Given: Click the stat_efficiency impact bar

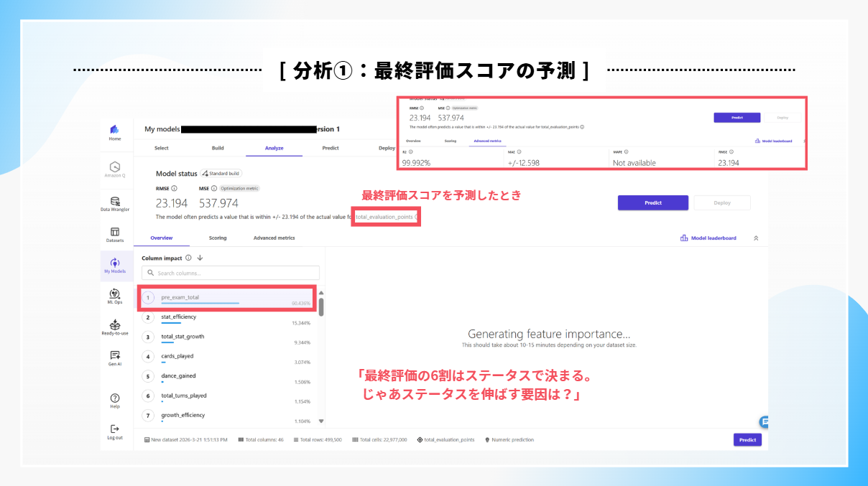Looking at the screenshot, I should (x=171, y=323).
